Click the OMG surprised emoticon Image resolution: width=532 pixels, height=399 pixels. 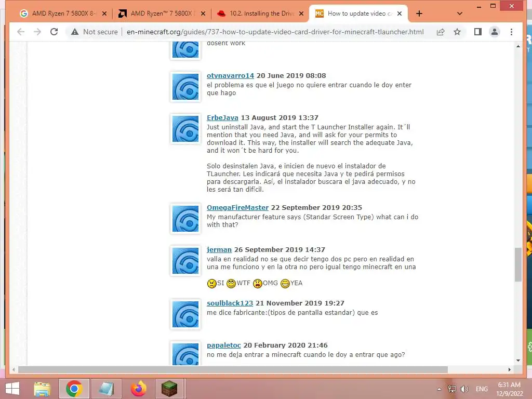[x=258, y=283]
